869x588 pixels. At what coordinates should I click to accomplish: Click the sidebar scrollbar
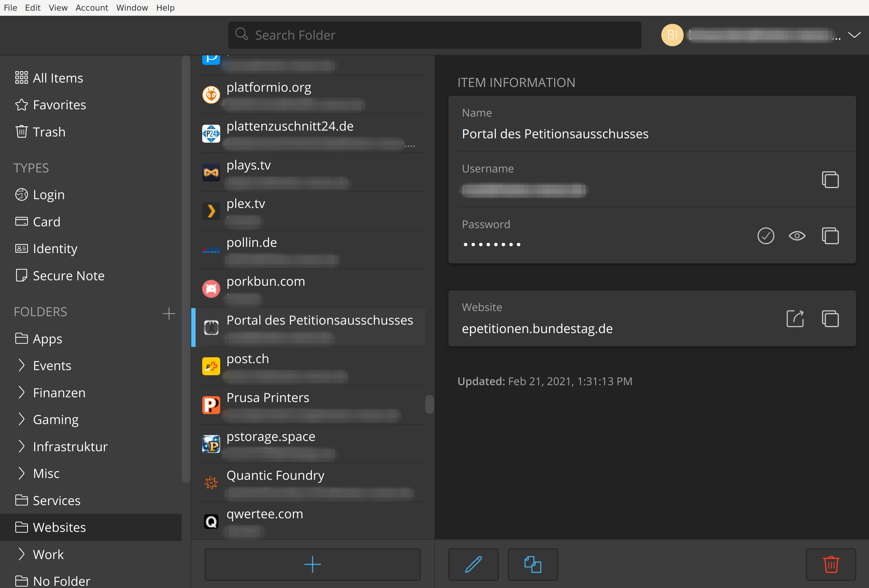(185, 269)
